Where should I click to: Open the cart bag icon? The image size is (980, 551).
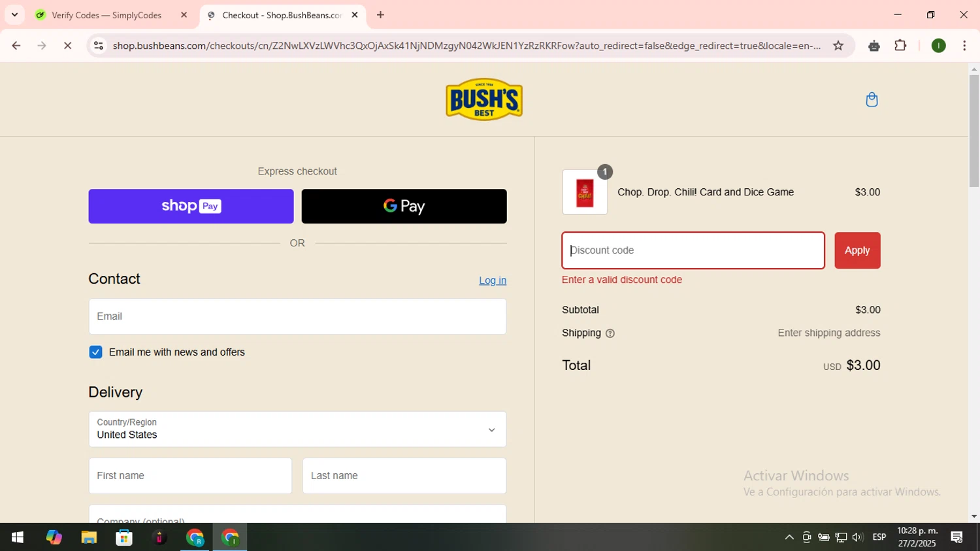click(x=872, y=99)
